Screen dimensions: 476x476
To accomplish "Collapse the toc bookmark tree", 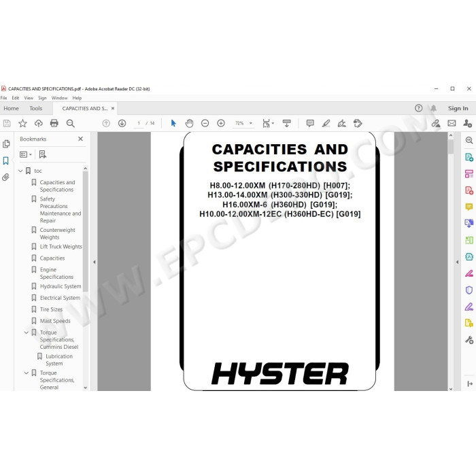I will pos(20,171).
